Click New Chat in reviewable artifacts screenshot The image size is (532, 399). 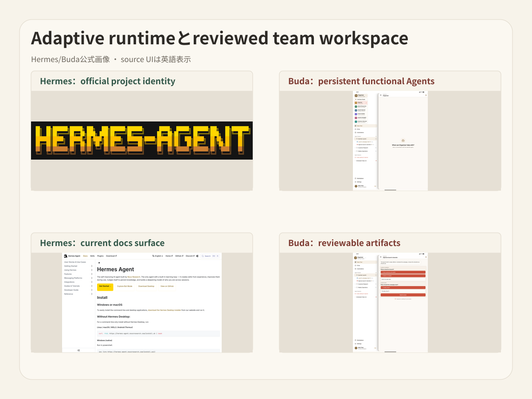click(x=366, y=262)
